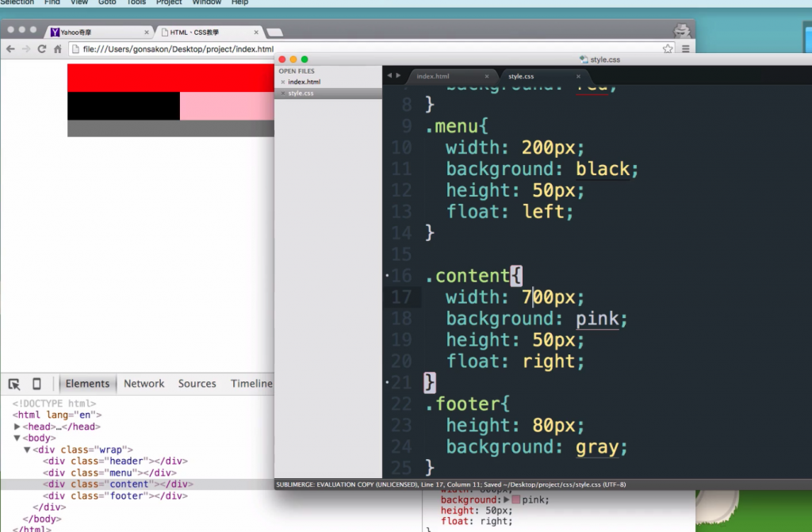This screenshot has height=532, width=812.
Task: Open the Find menu
Action: (x=52, y=2)
